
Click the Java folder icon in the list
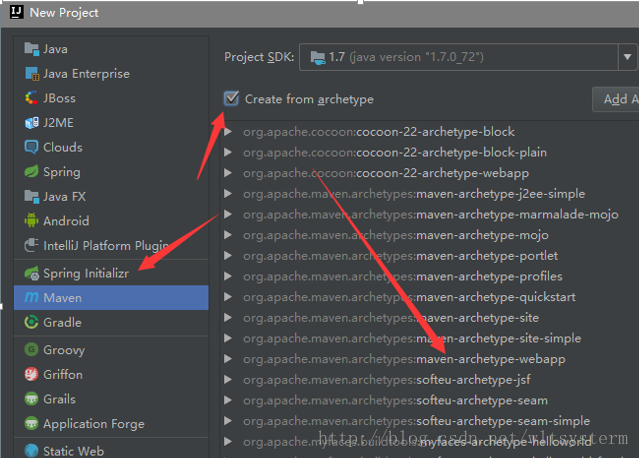tap(31, 48)
